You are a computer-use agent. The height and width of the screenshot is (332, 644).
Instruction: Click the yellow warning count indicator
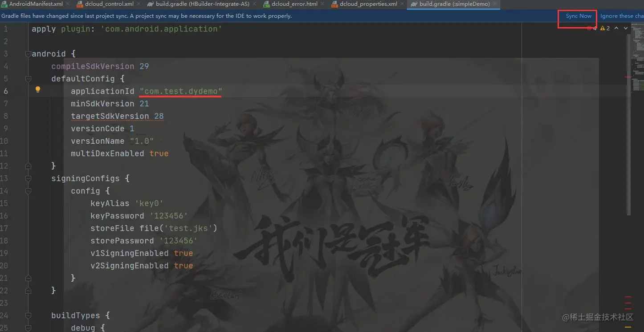[x=605, y=28]
